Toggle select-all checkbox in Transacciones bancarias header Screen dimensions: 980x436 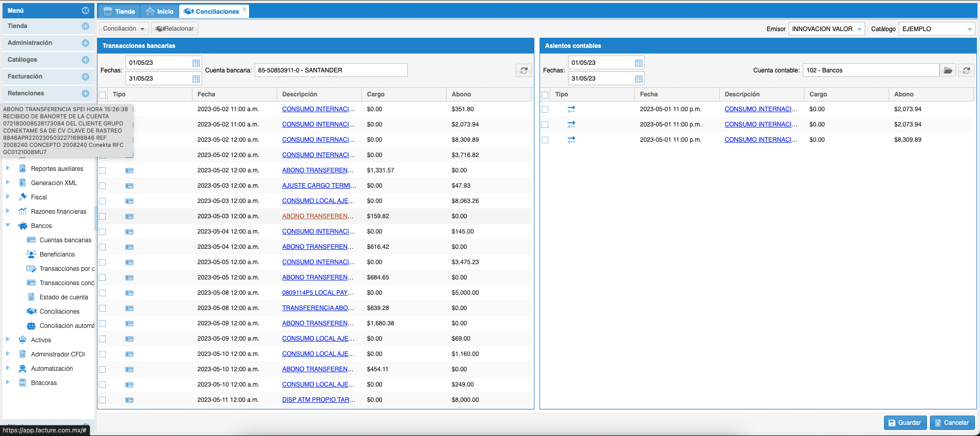tap(103, 95)
